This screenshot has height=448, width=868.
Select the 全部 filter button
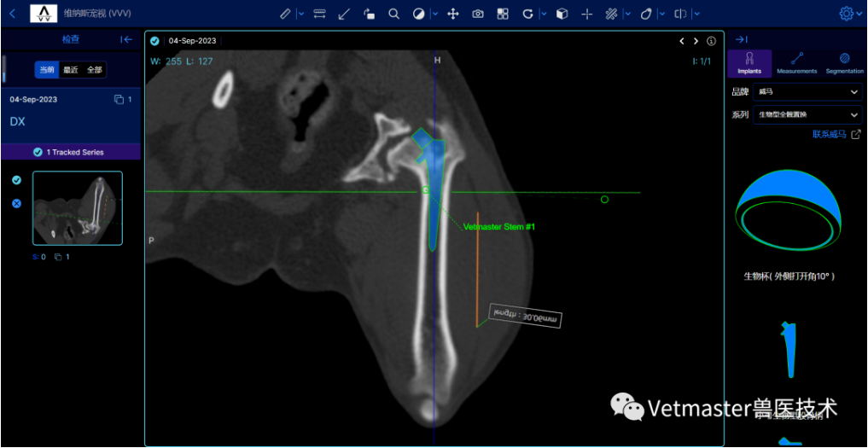(95, 69)
